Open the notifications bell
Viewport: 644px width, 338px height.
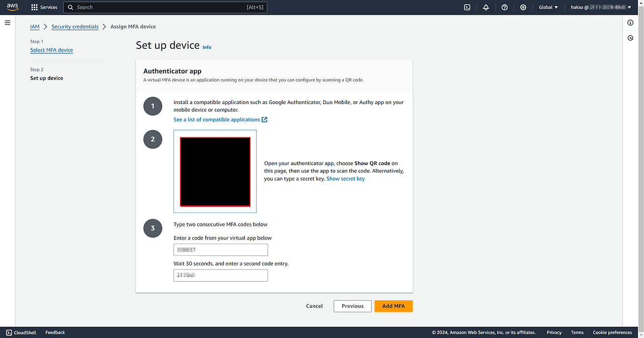pos(486,7)
